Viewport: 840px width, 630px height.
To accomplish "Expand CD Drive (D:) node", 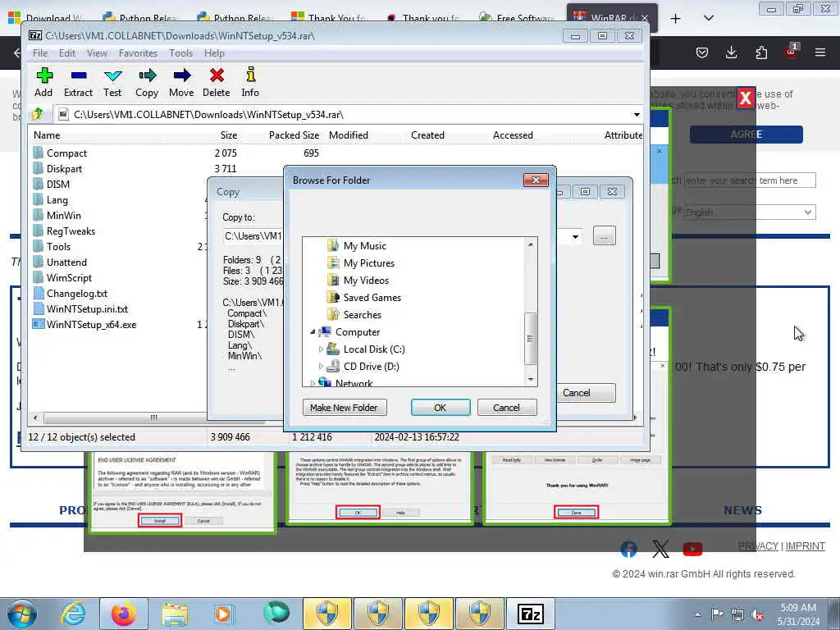I will pyautogui.click(x=321, y=367).
